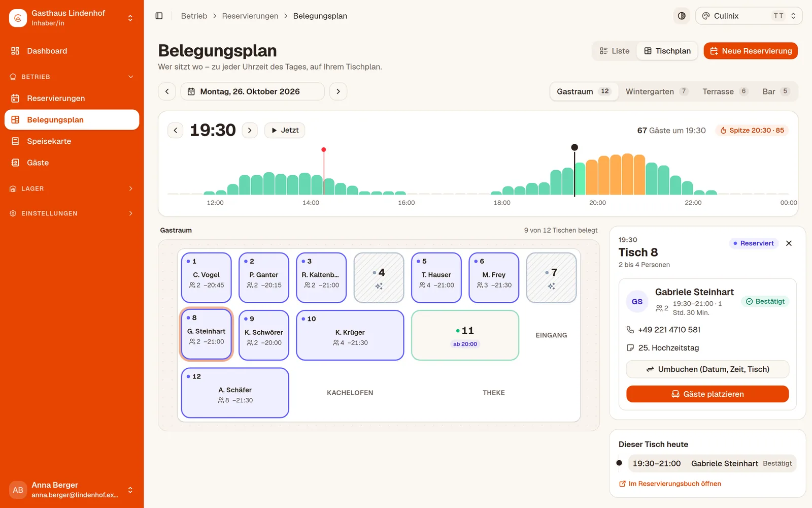
Task: Go to previous day arrow
Action: click(167, 91)
